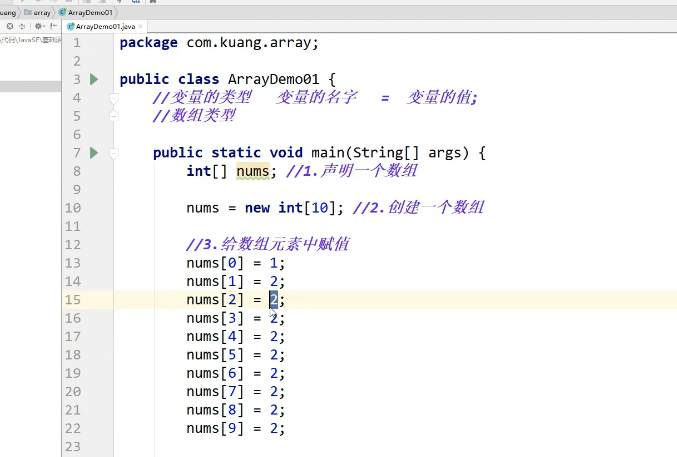Screen dimensions: 677x457
Task: Click the number 10 inside new int[10]
Action: click(x=320, y=208)
